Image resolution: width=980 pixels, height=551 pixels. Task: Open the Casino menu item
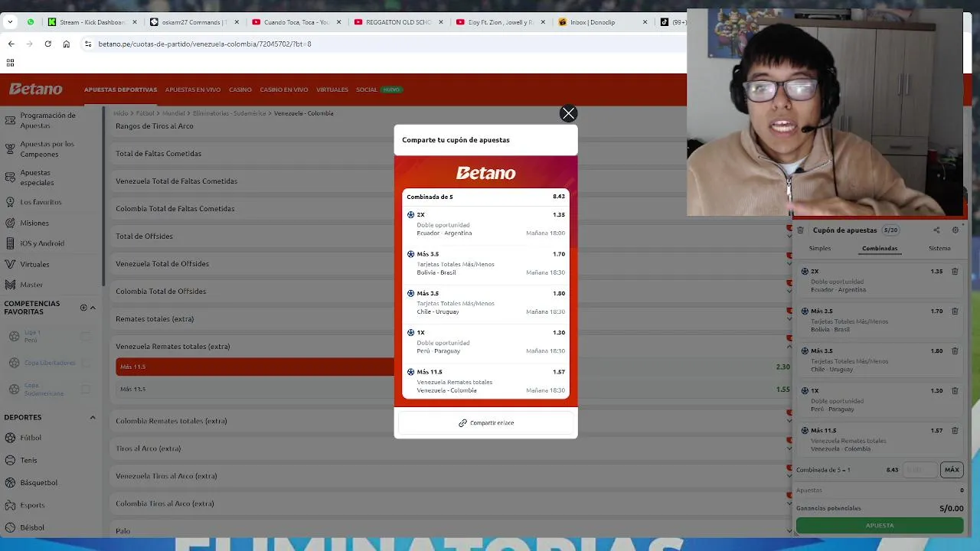pos(240,90)
